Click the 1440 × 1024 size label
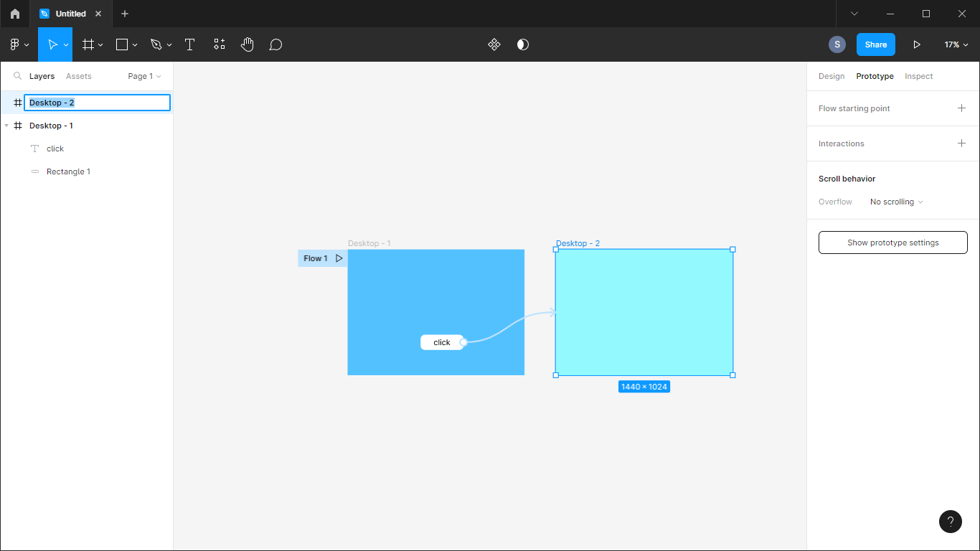The image size is (980, 551). [x=644, y=387]
